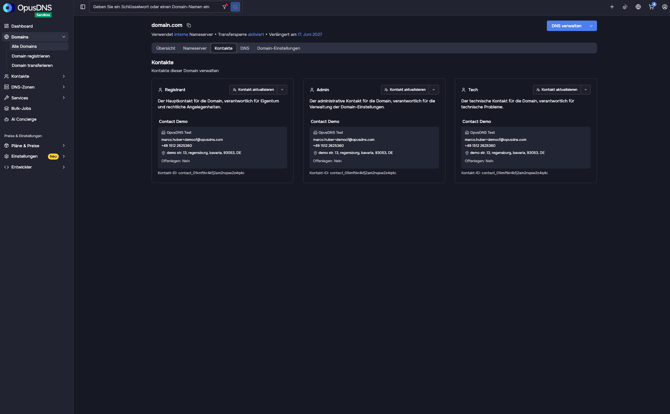Open the user account avatar
The image size is (670, 414).
[x=664, y=7]
